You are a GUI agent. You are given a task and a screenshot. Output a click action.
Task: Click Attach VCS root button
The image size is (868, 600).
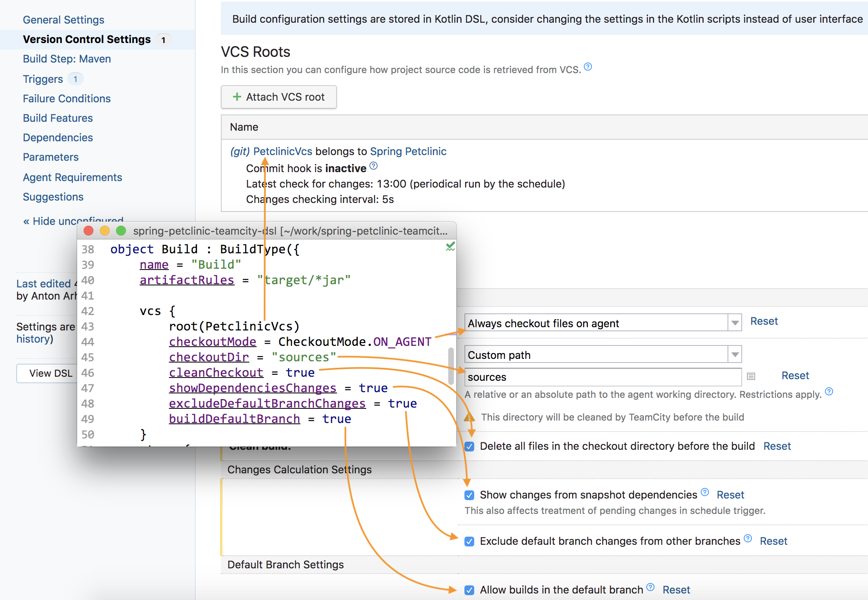click(x=279, y=97)
